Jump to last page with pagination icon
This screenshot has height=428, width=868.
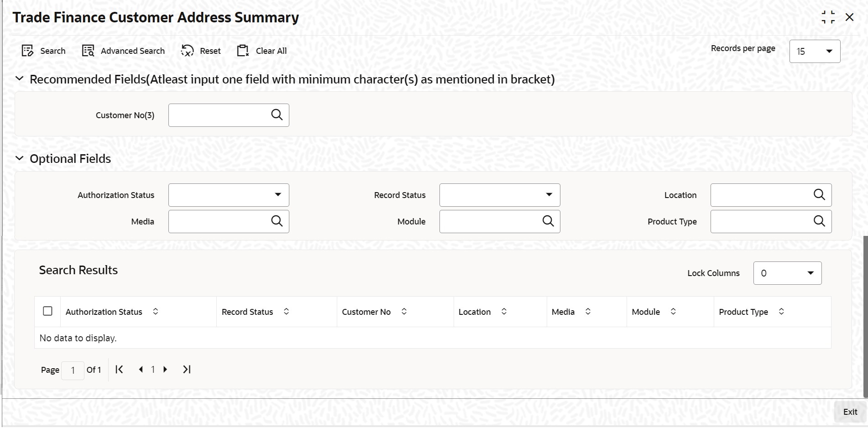(186, 370)
